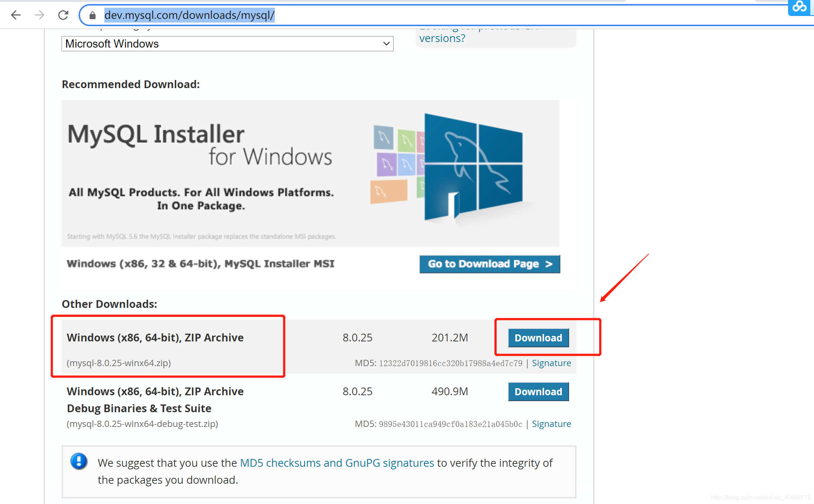Image resolution: width=814 pixels, height=504 pixels.
Task: Select Microsoft Windows from the OS dropdown
Action: 227,43
